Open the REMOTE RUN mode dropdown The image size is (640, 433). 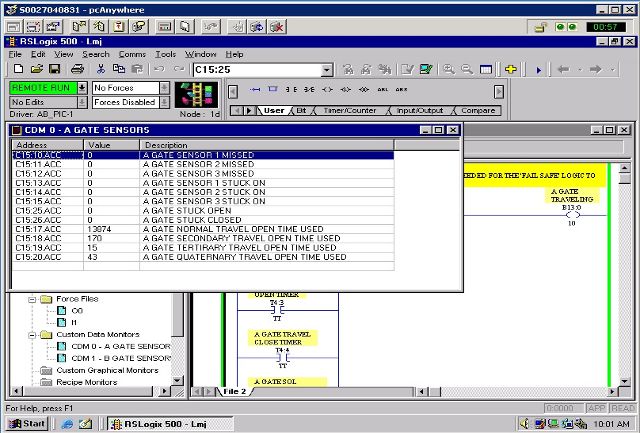82,88
